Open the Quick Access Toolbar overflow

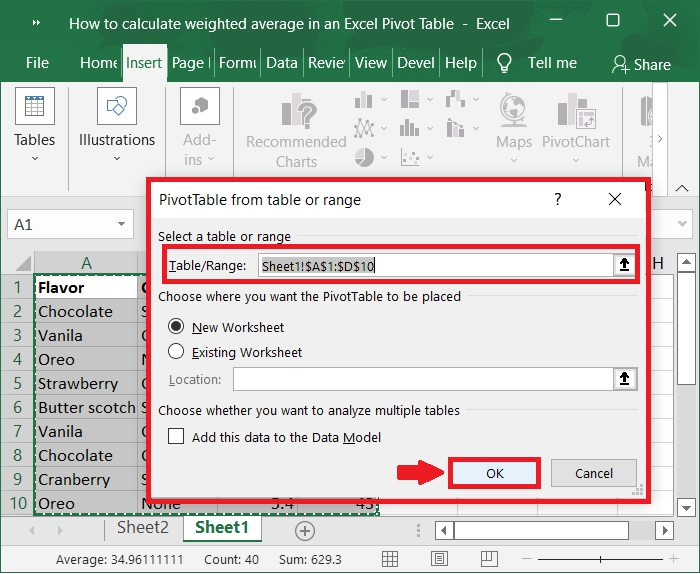[x=36, y=23]
